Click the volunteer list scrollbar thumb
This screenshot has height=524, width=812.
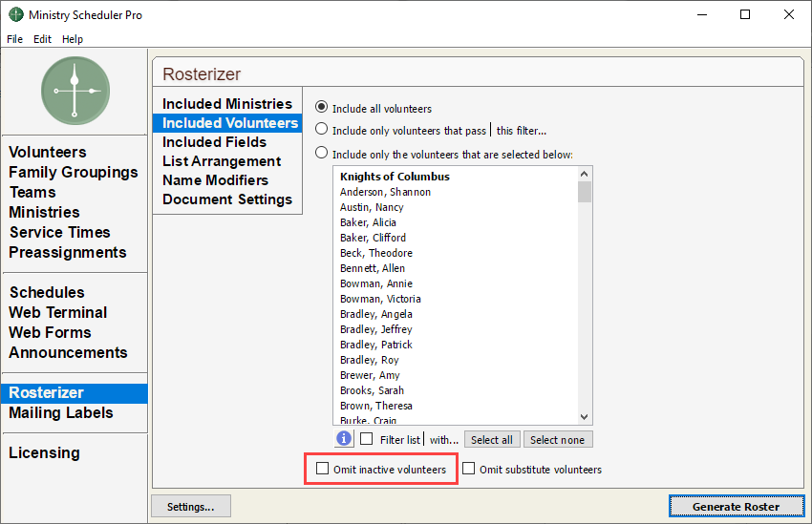tap(584, 192)
